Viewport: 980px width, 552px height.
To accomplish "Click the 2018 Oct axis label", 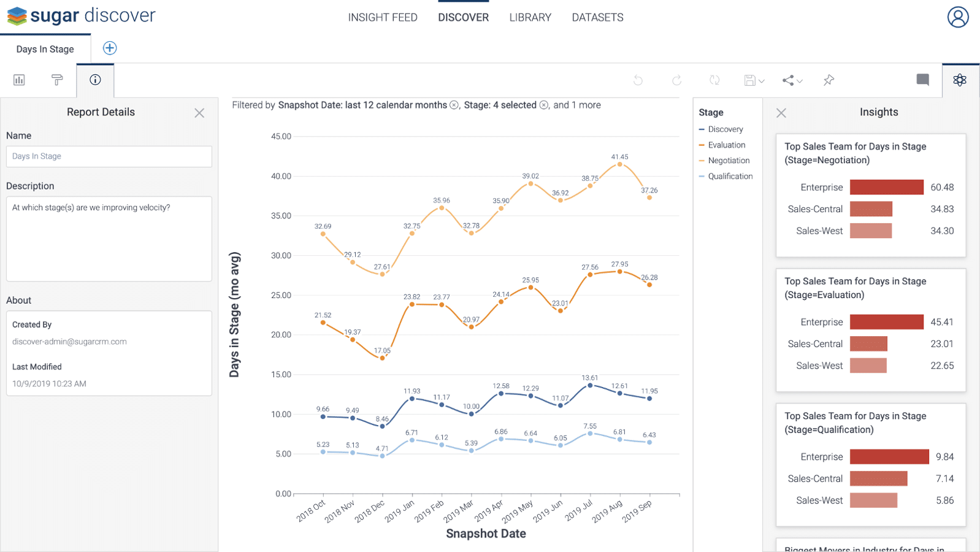I will pos(311,511).
